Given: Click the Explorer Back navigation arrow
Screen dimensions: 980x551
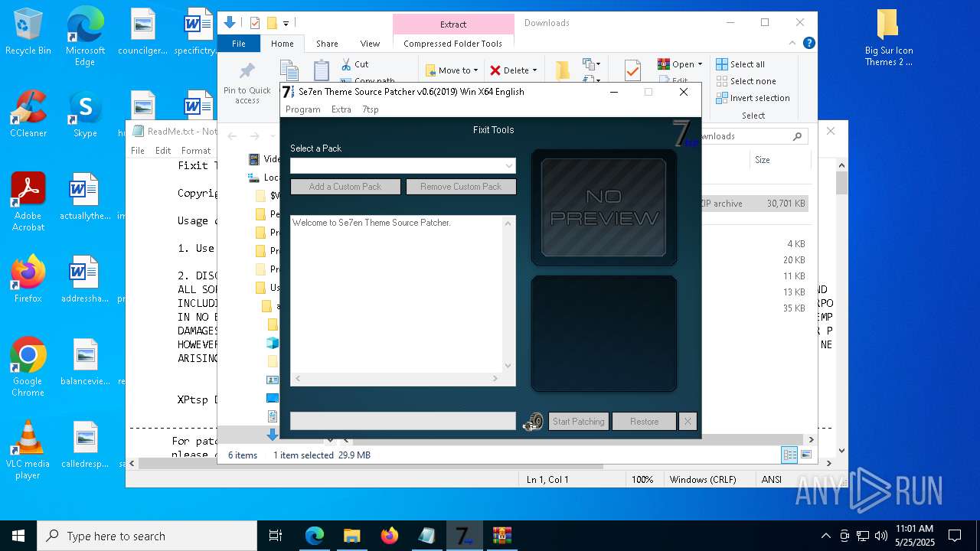Looking at the screenshot, I should pos(232,136).
